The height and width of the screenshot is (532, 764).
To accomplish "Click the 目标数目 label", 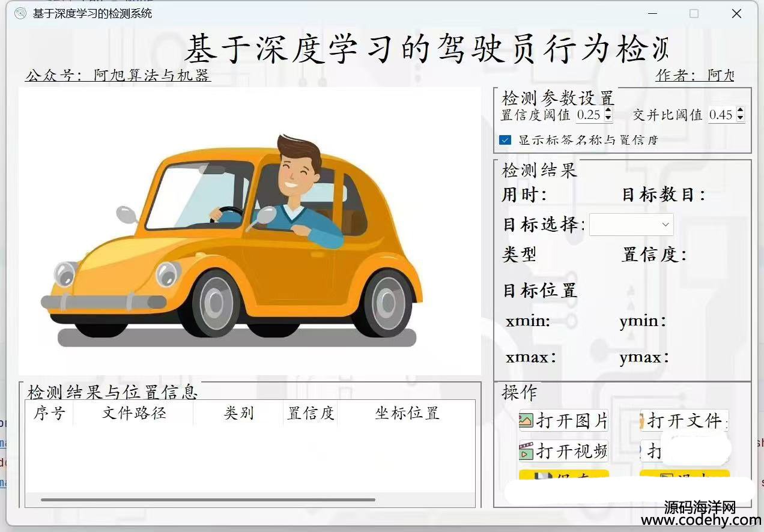I will (663, 195).
